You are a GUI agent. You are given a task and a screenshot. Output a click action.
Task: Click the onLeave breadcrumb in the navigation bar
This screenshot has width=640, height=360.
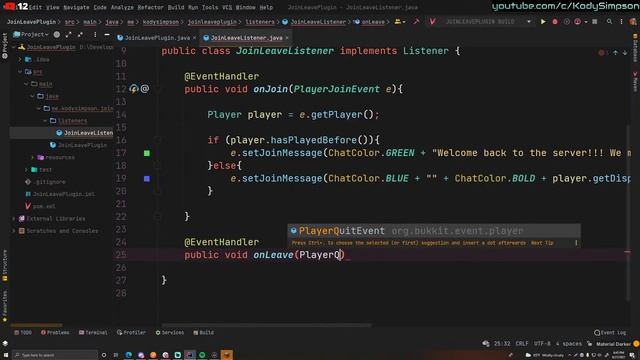pos(373,22)
